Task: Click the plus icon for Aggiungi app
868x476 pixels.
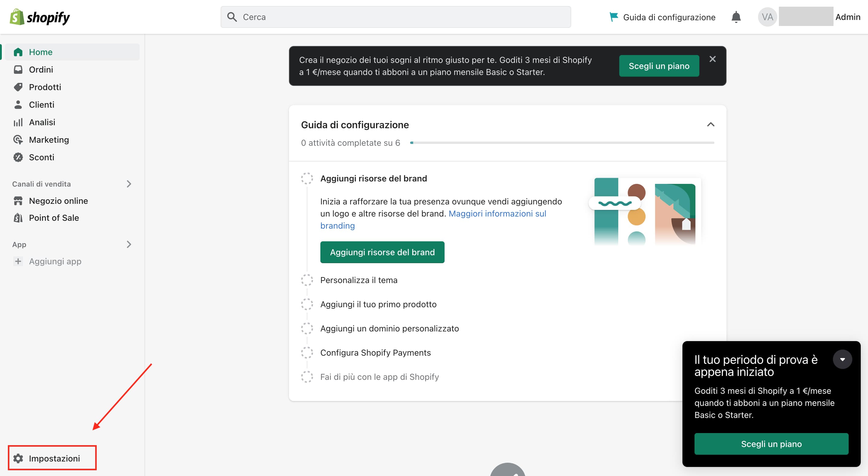Action: click(x=18, y=261)
